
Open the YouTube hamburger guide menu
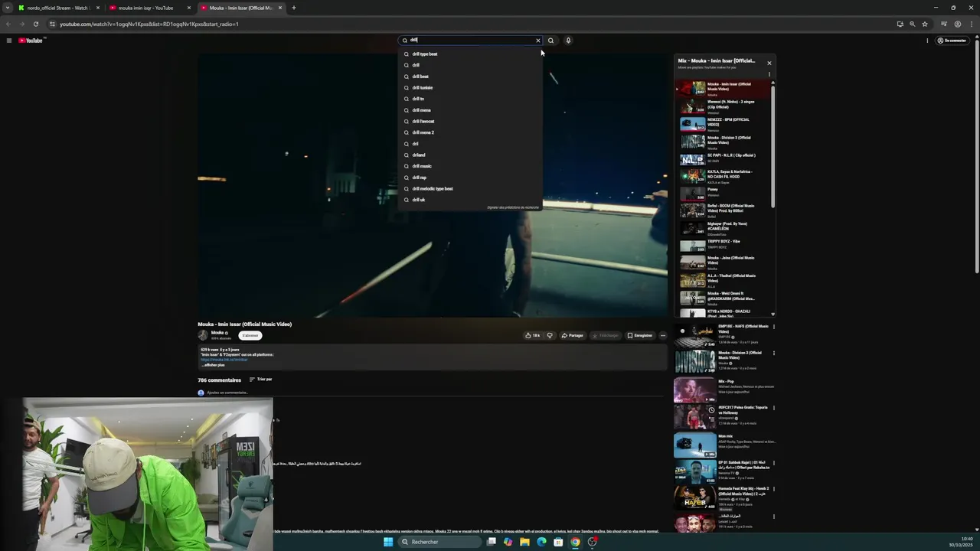(x=9, y=41)
